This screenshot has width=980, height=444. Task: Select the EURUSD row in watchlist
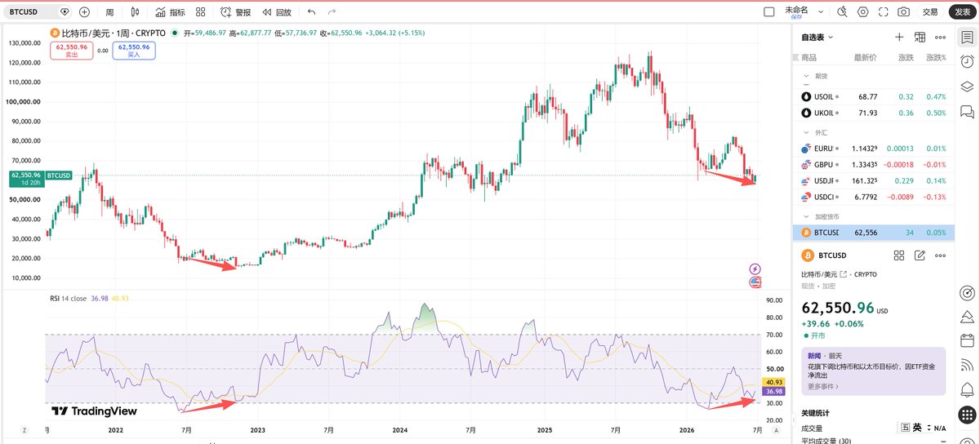(874, 149)
